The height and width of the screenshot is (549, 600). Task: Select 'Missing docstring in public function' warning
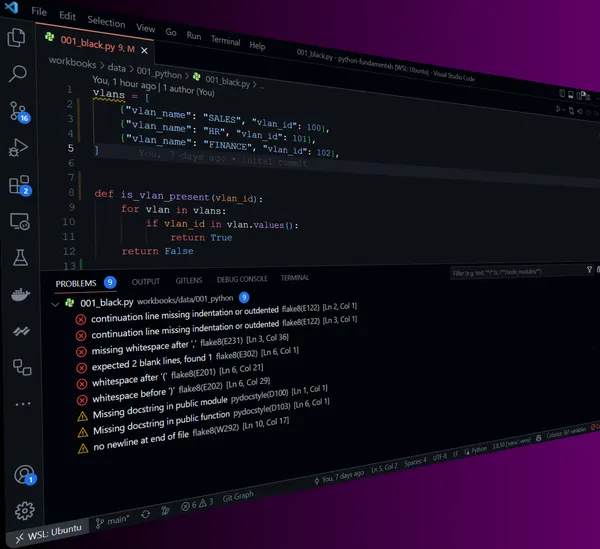click(x=204, y=418)
